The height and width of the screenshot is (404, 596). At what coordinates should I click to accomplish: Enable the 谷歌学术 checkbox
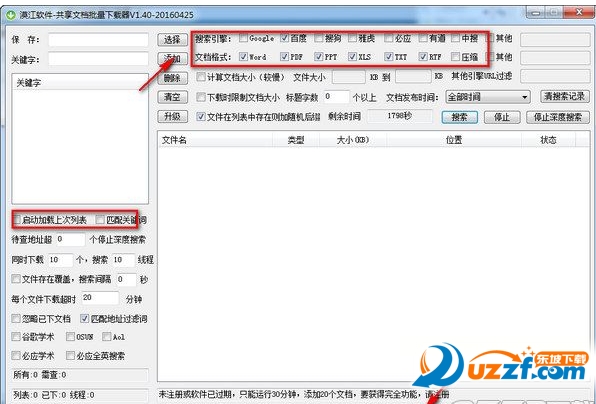click(x=16, y=337)
